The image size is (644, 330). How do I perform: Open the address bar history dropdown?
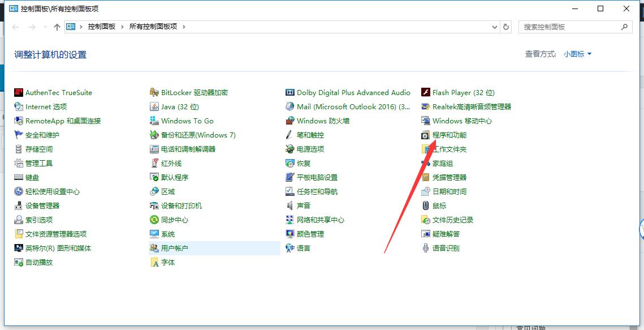pos(495,26)
